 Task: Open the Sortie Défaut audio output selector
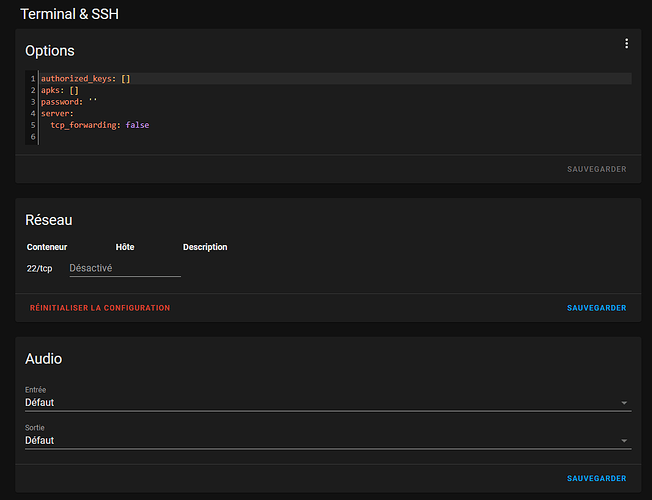coord(328,436)
